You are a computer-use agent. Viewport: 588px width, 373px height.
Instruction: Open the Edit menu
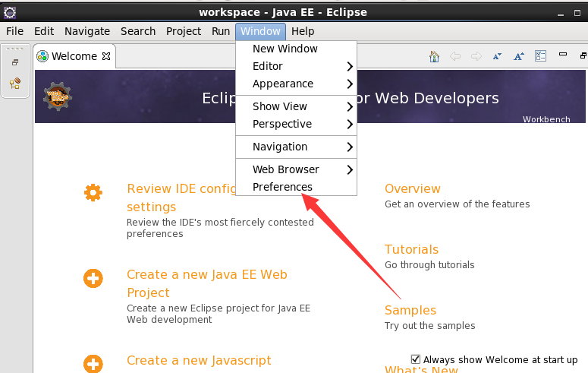point(44,31)
